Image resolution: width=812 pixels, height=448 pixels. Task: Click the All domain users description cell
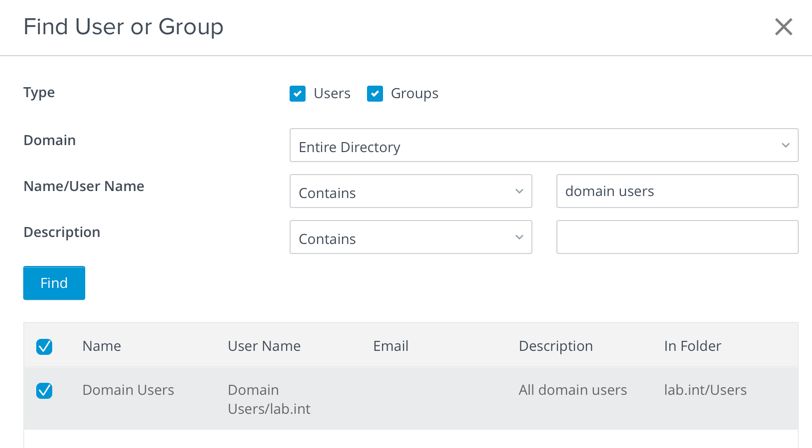point(572,390)
